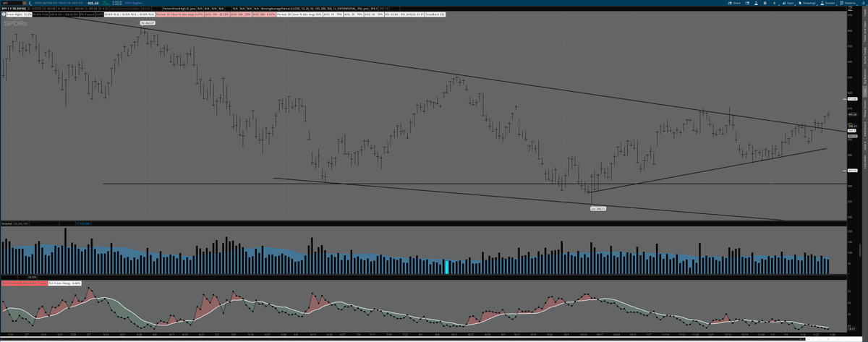Click the SPY symbol input field
The width and height of the screenshot is (868, 342).
coord(13,3)
